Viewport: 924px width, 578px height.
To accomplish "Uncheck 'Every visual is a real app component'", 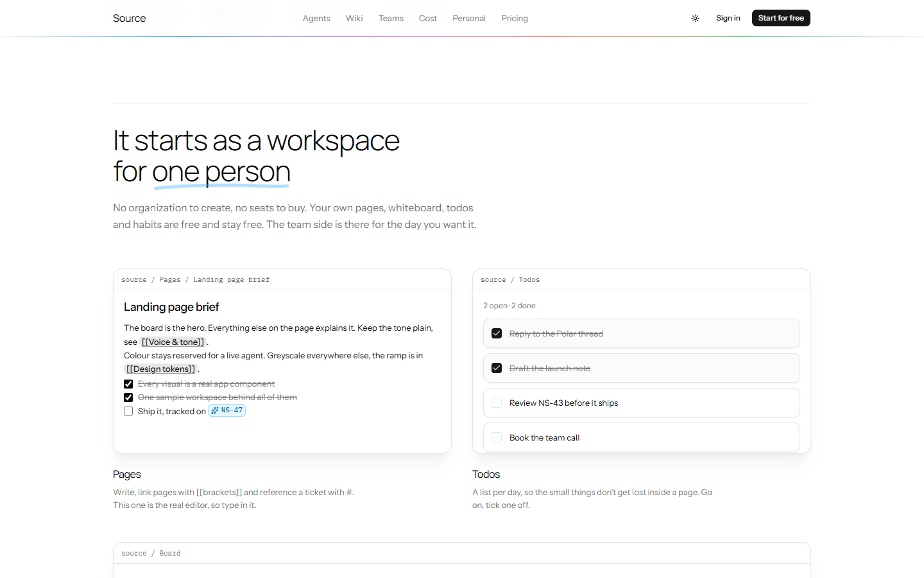I will 128,384.
